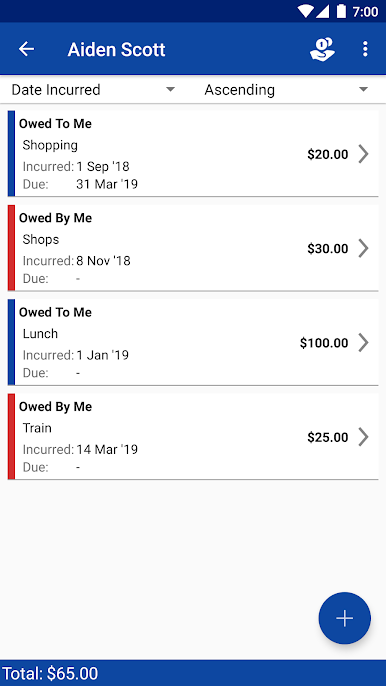Select the Shopping $20.00 entry
Screen dimensions: 386x686
[x=193, y=154]
